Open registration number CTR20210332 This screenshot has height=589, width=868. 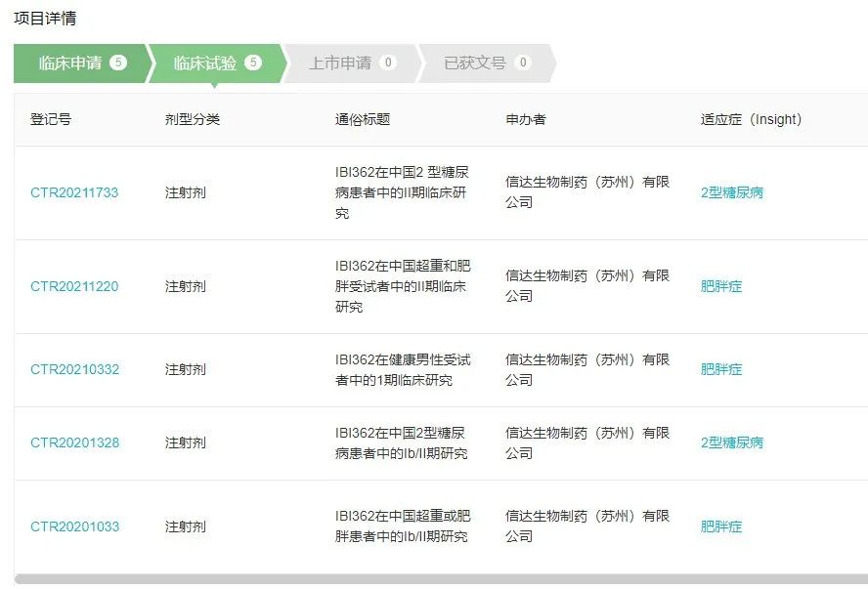click(74, 369)
